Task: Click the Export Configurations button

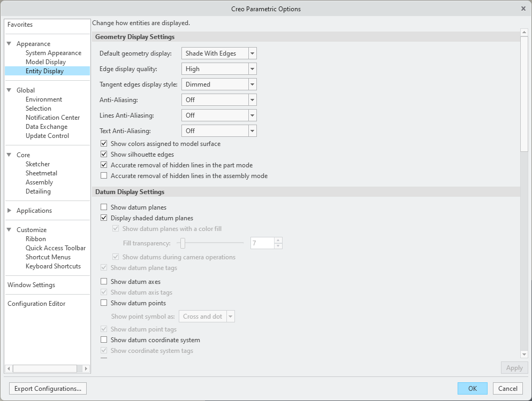Action: click(48, 389)
